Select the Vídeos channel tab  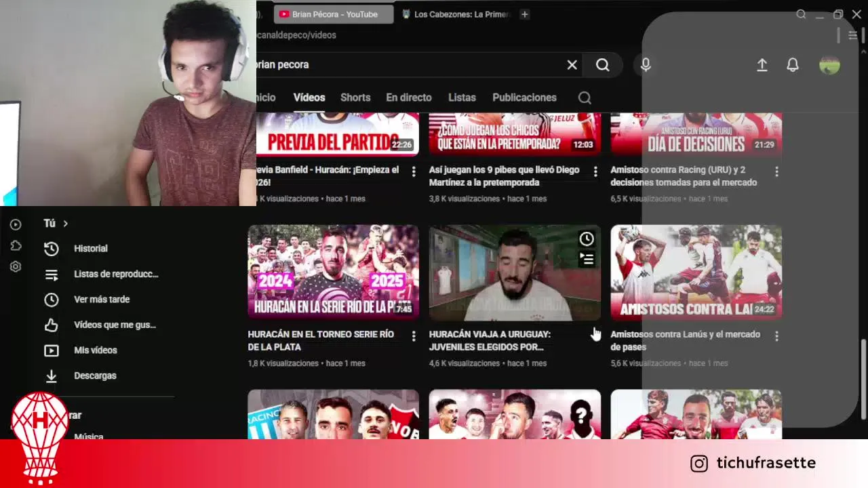click(x=309, y=98)
